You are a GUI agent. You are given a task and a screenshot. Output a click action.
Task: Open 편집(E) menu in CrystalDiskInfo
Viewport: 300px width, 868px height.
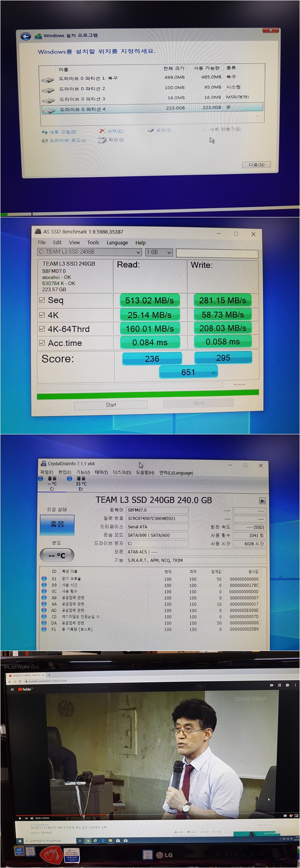point(65,472)
